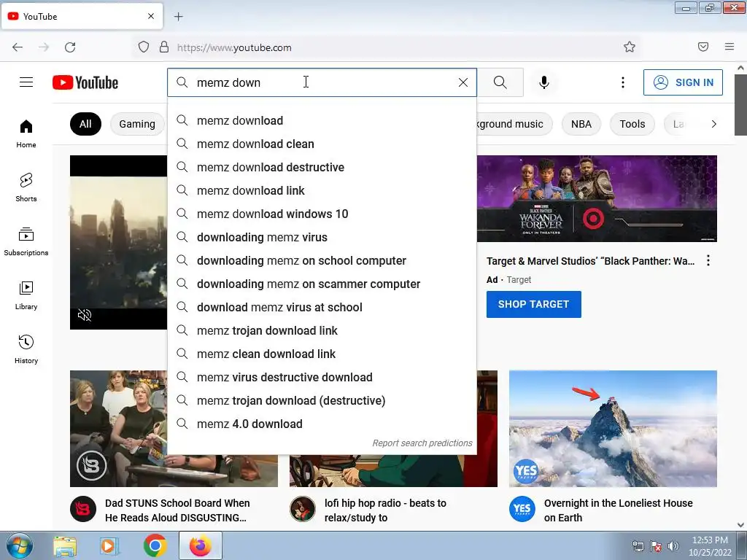Image resolution: width=747 pixels, height=560 pixels.
Task: Open Windows Explorer from taskbar
Action: pyautogui.click(x=65, y=545)
